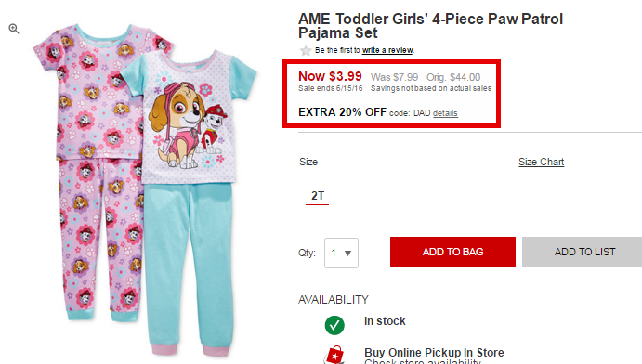Click the 'Buy Online Pickup In Store' heading
This screenshot has height=364, width=642.
pos(434,353)
